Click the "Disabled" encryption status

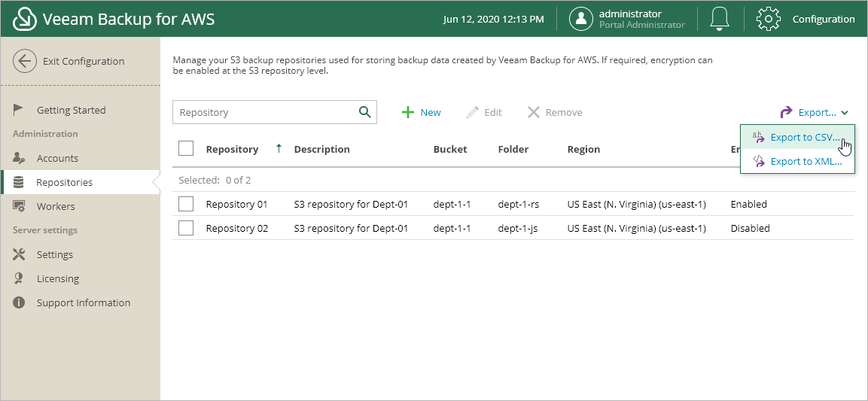[x=750, y=228]
